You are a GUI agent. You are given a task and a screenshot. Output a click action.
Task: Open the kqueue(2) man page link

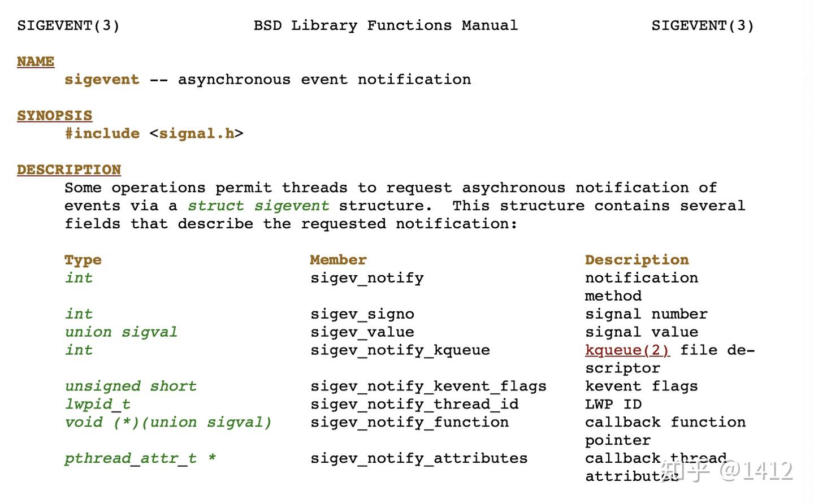(627, 350)
